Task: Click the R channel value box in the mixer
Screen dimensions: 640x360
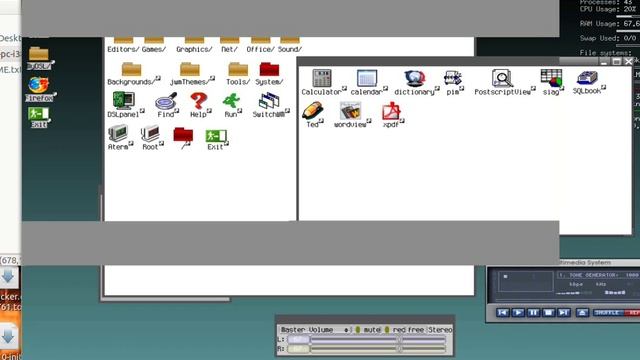Action: [x=298, y=349]
